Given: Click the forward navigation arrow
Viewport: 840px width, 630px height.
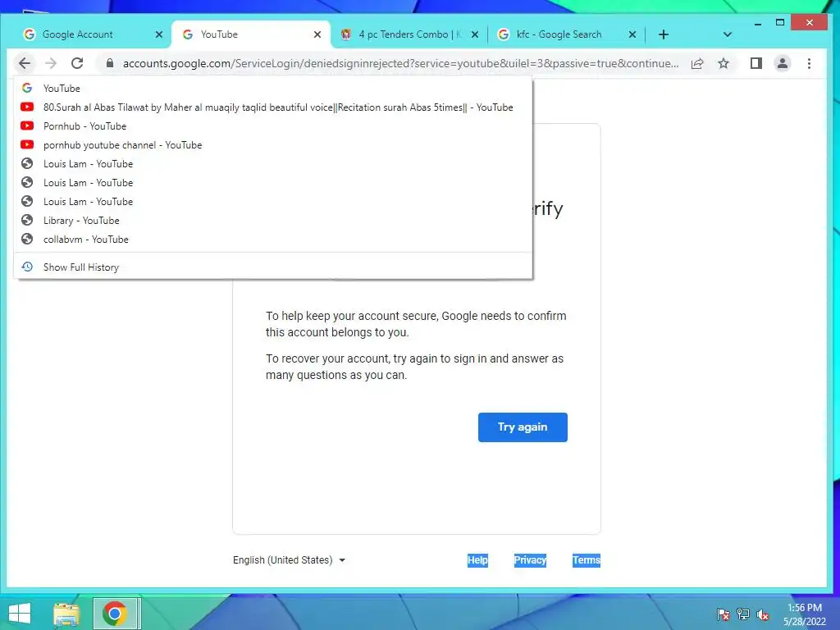Looking at the screenshot, I should [x=51, y=63].
